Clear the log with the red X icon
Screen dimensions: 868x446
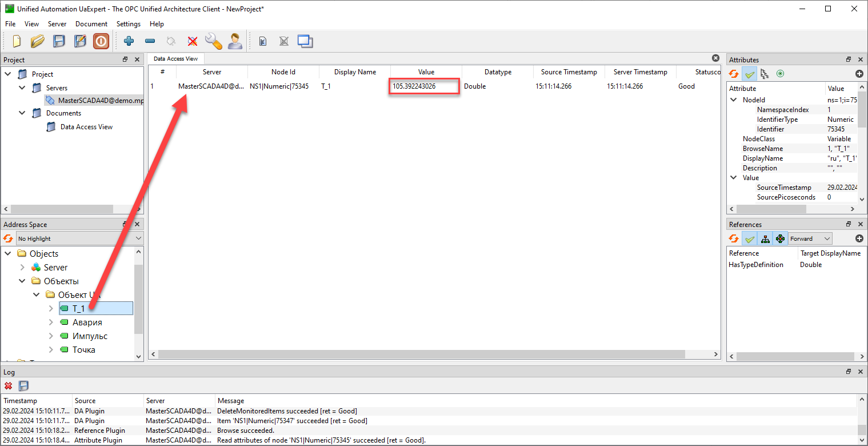9,386
